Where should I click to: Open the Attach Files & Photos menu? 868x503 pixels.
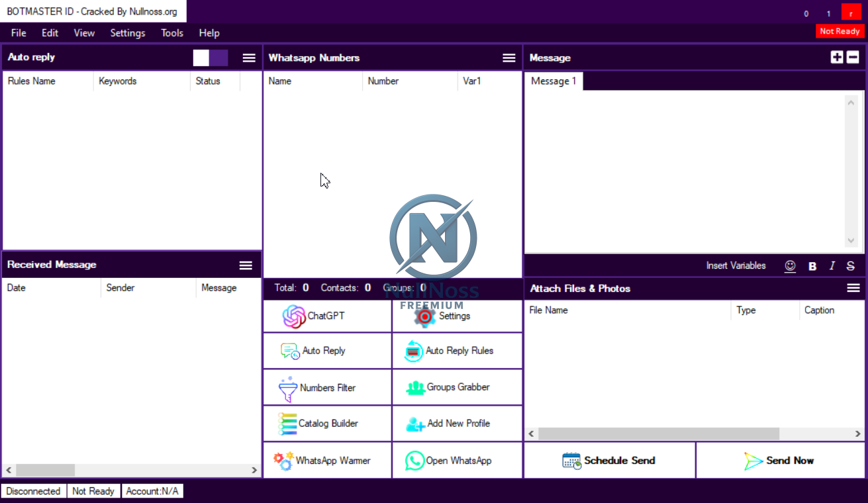pyautogui.click(x=853, y=287)
